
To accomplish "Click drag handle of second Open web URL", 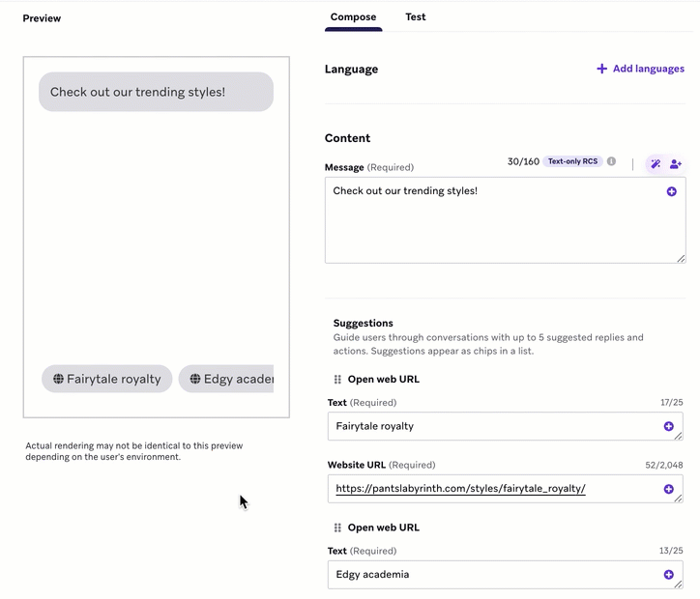I will click(x=337, y=528).
